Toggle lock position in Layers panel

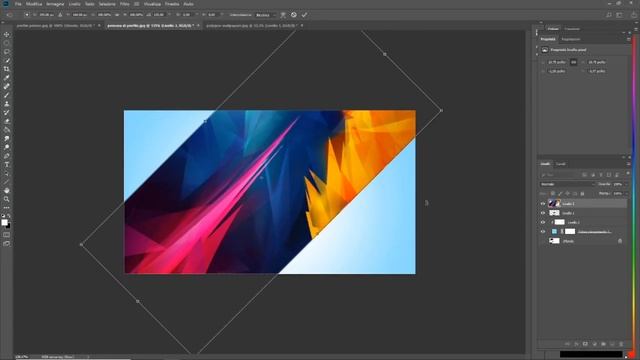567,193
